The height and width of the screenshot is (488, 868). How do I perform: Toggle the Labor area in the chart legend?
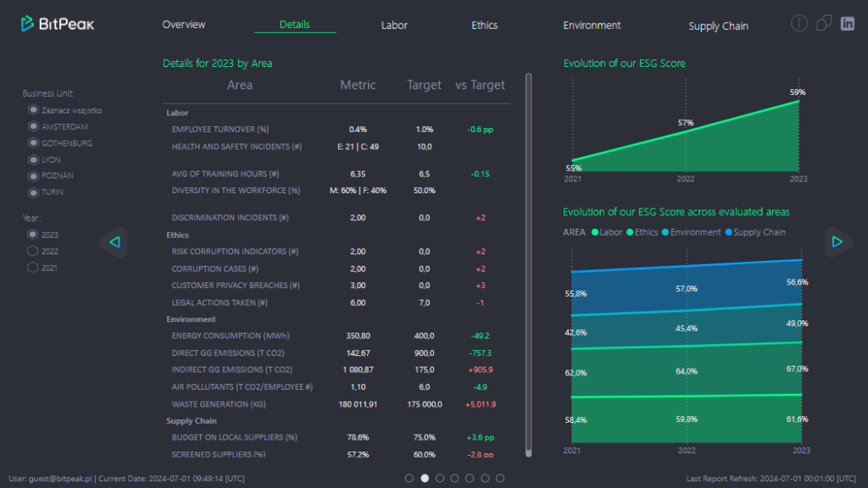click(606, 231)
